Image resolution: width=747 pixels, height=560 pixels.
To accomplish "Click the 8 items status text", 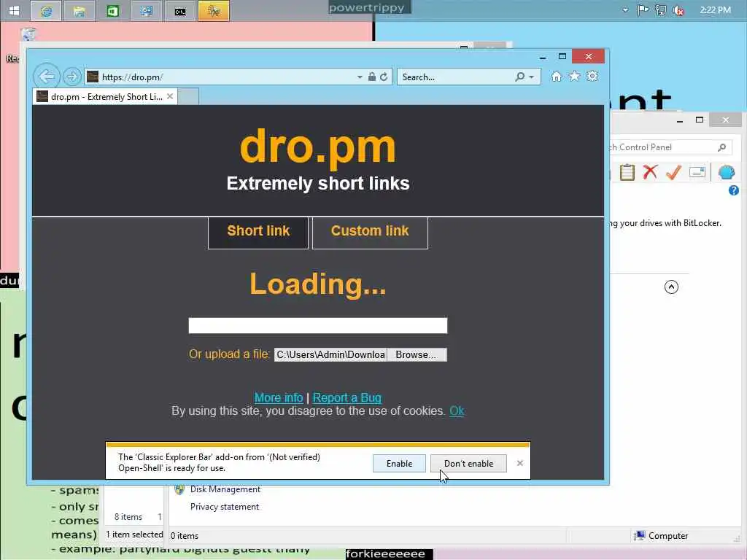I will coord(128,517).
